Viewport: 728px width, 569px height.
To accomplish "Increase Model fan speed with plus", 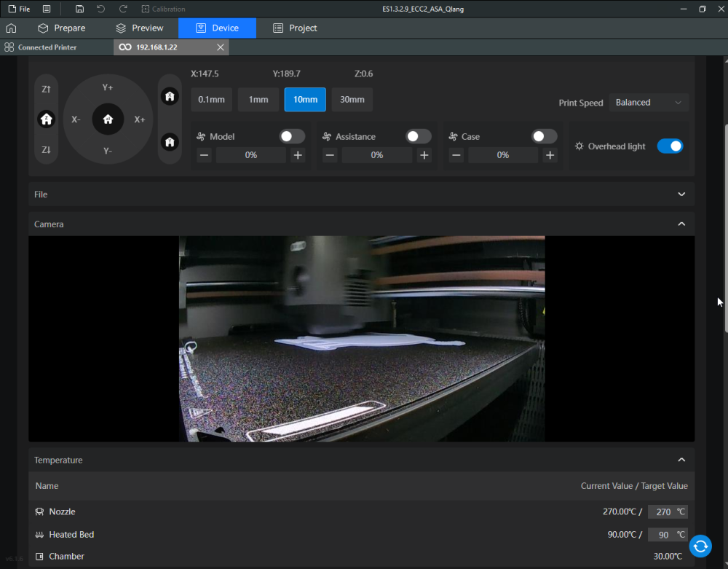I will (x=298, y=155).
